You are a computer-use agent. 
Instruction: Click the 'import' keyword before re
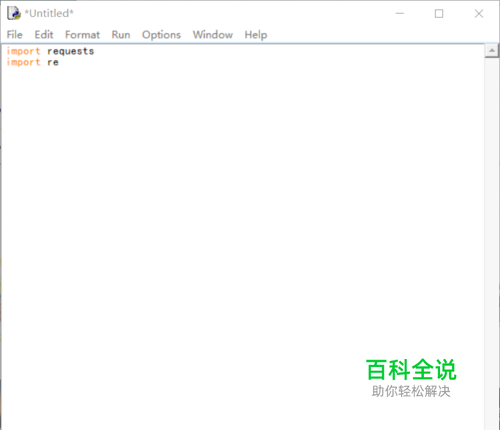(23, 62)
